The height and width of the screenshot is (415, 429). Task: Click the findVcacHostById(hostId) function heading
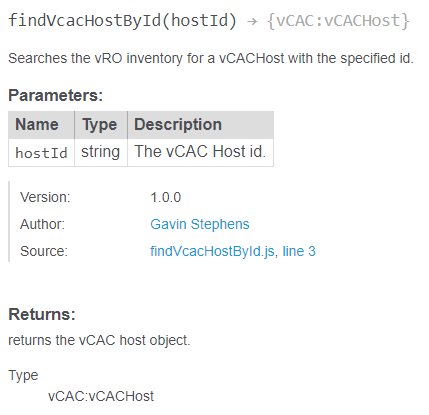pyautogui.click(x=122, y=21)
